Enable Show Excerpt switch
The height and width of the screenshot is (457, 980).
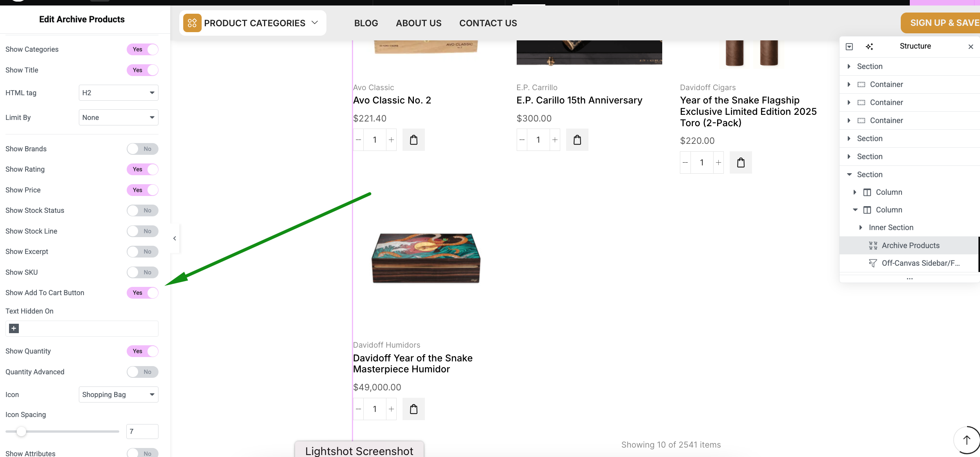pos(142,252)
